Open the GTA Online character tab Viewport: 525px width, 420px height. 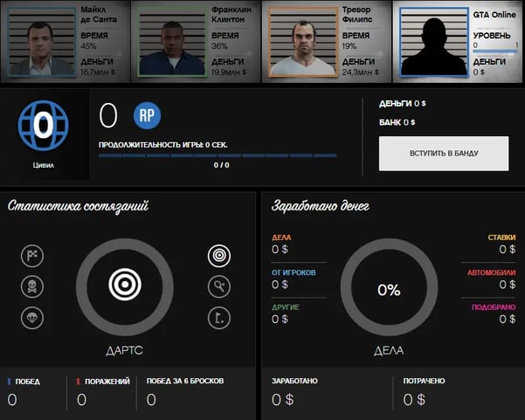coord(458,41)
